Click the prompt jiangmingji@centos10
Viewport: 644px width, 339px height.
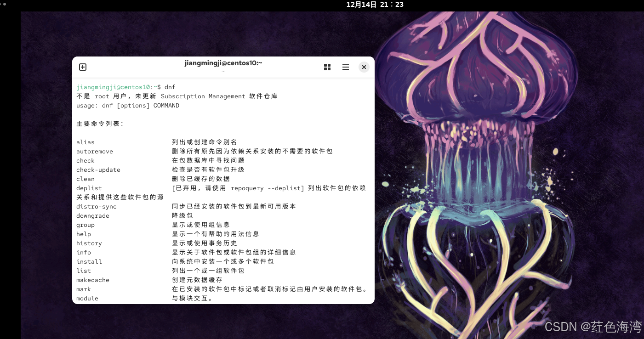click(x=113, y=87)
